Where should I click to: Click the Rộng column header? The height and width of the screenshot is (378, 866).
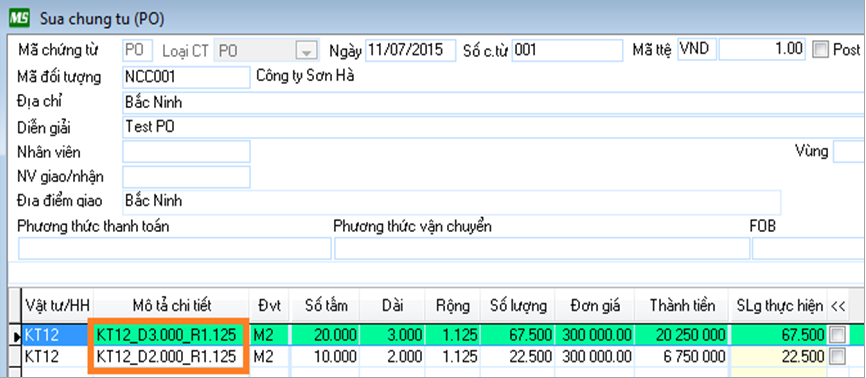452,306
